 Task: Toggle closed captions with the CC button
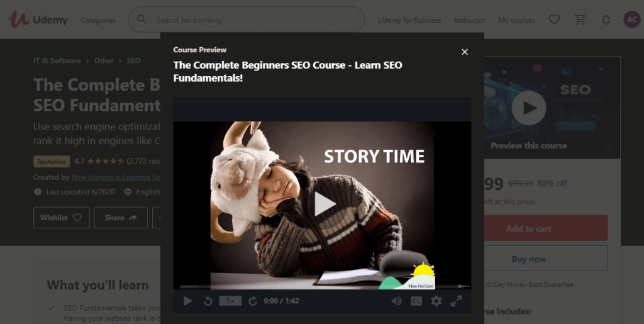[416, 301]
